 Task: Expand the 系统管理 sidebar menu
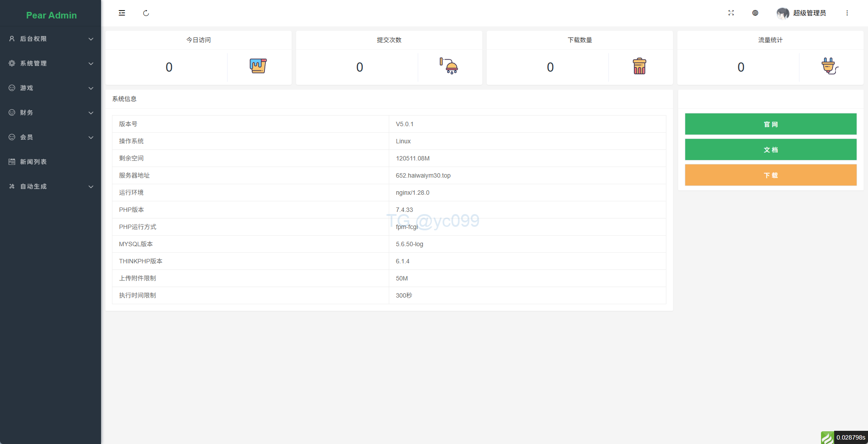click(x=51, y=63)
